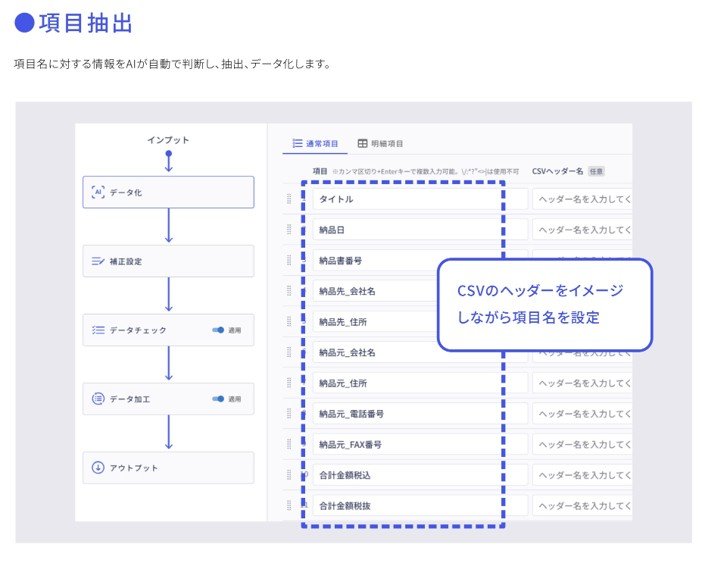702x563 pixels.
Task: Switch to the 明細項目 tab
Action: (x=381, y=144)
